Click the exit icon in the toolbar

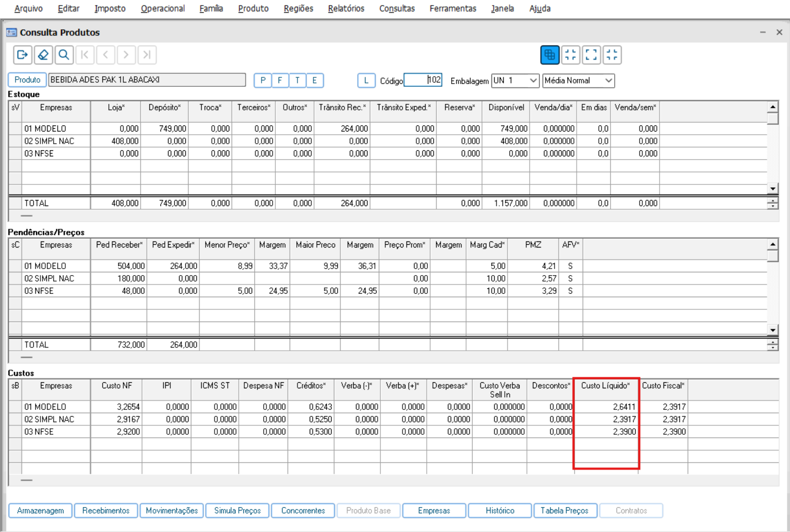22,55
